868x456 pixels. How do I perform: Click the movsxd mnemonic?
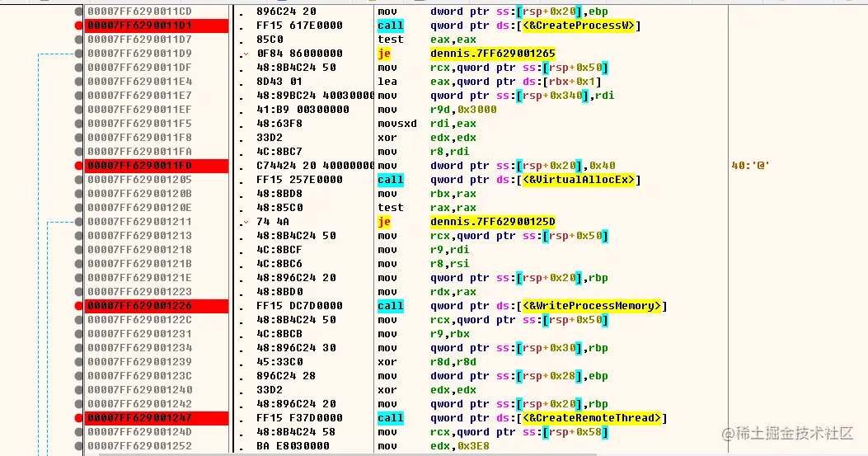397,124
